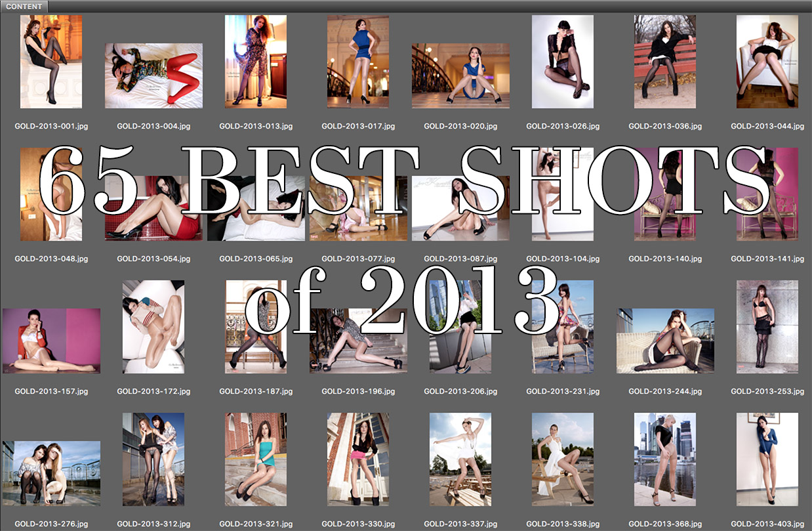Screen dimensions: 812x531
Task: Switch to the CONTENT tab
Action: [24, 6]
